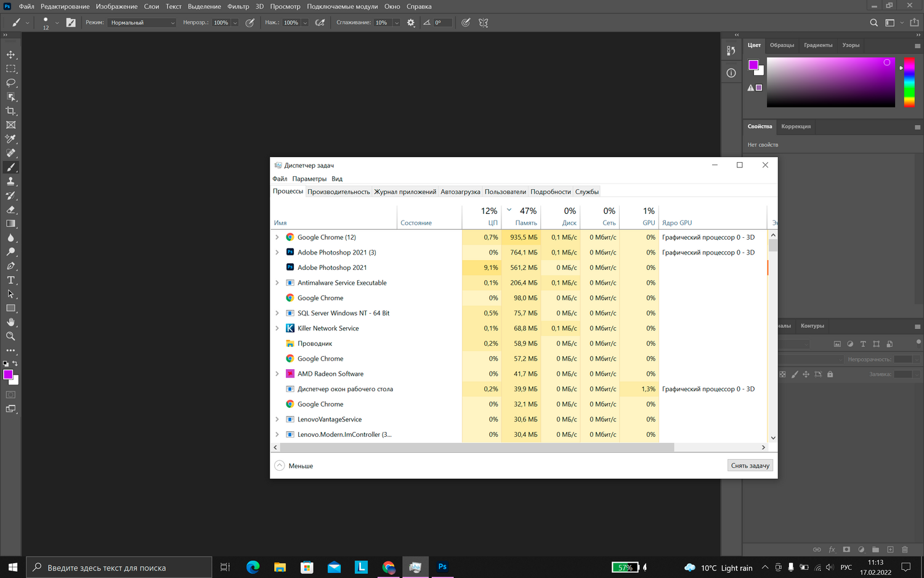Pick the Eyedropper tool
This screenshot has height=578, width=924.
click(x=10, y=139)
